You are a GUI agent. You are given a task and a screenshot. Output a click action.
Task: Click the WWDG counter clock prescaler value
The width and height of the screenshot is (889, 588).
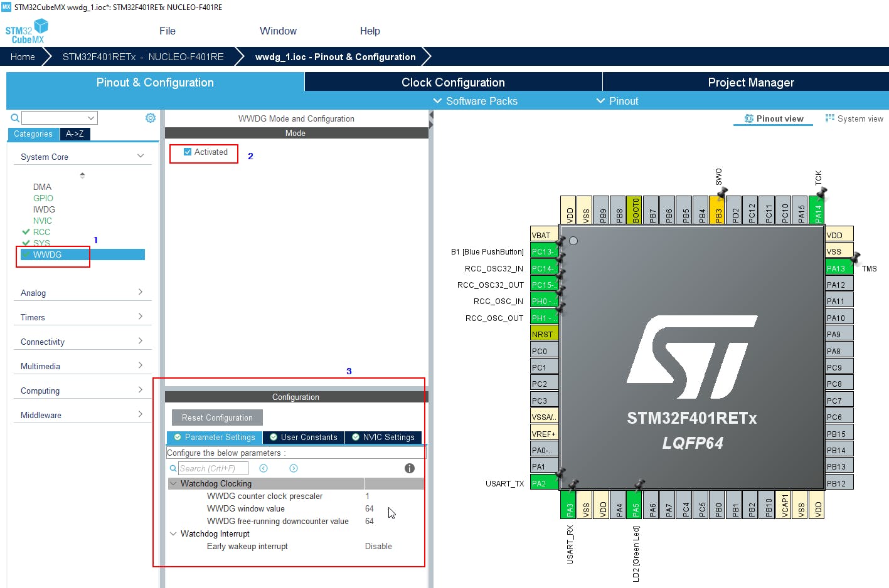point(368,496)
